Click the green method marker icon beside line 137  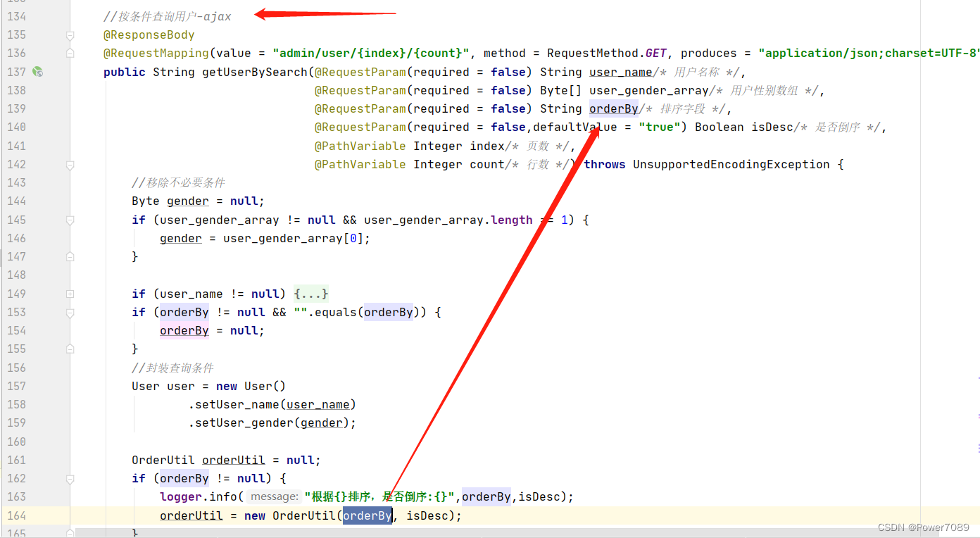(39, 71)
